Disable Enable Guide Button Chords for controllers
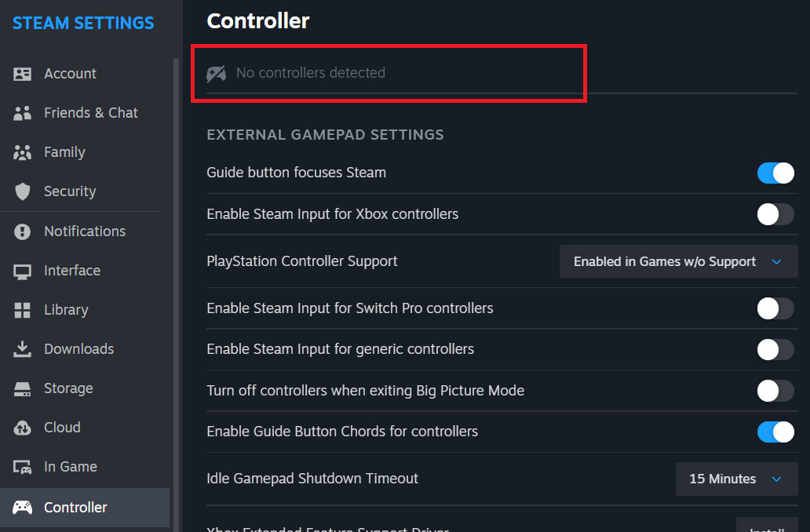 [x=775, y=432]
